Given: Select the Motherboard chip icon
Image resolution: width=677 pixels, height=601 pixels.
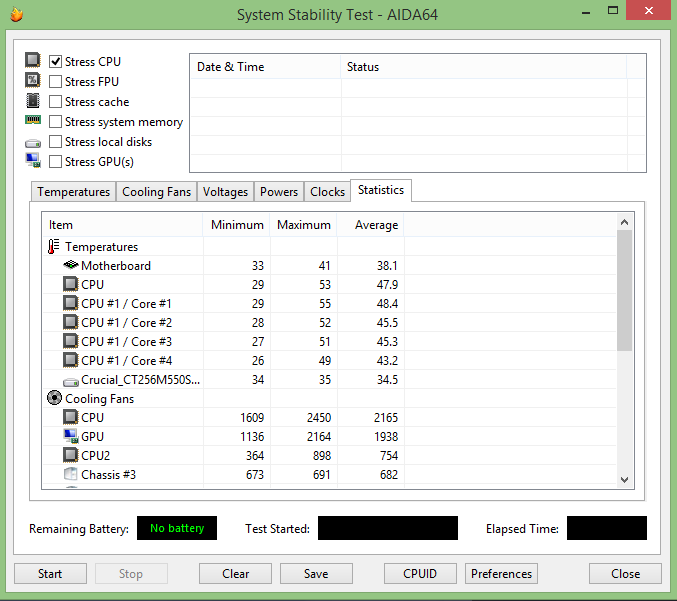Looking at the screenshot, I should [x=71, y=264].
